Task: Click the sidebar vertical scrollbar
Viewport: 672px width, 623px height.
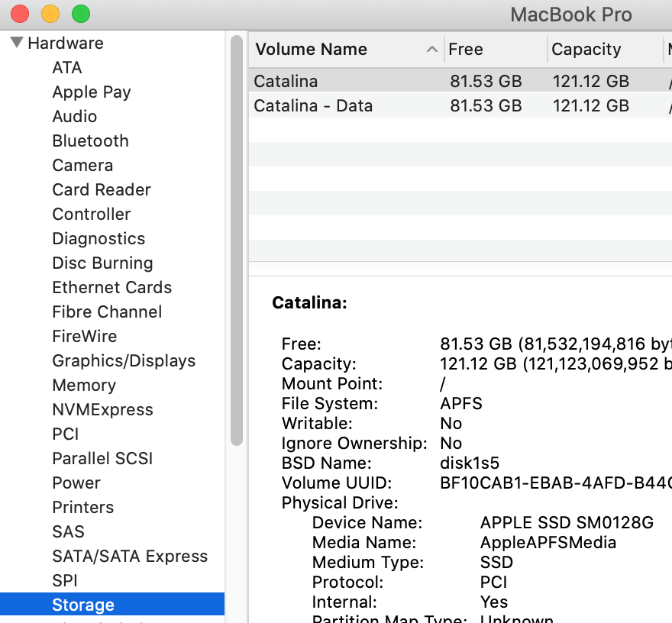Action: [x=237, y=240]
